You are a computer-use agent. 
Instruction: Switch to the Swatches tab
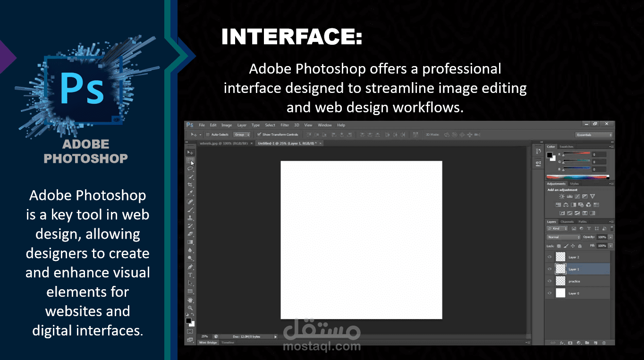(x=566, y=147)
